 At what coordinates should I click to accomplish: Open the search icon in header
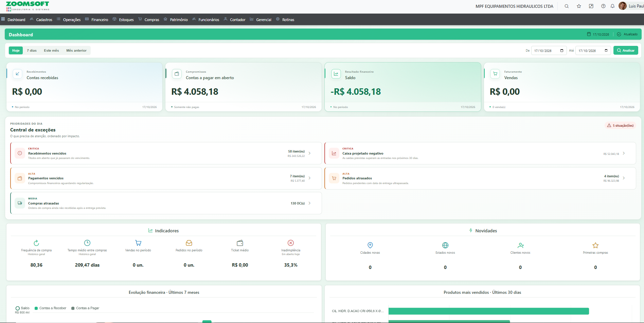tap(567, 6)
